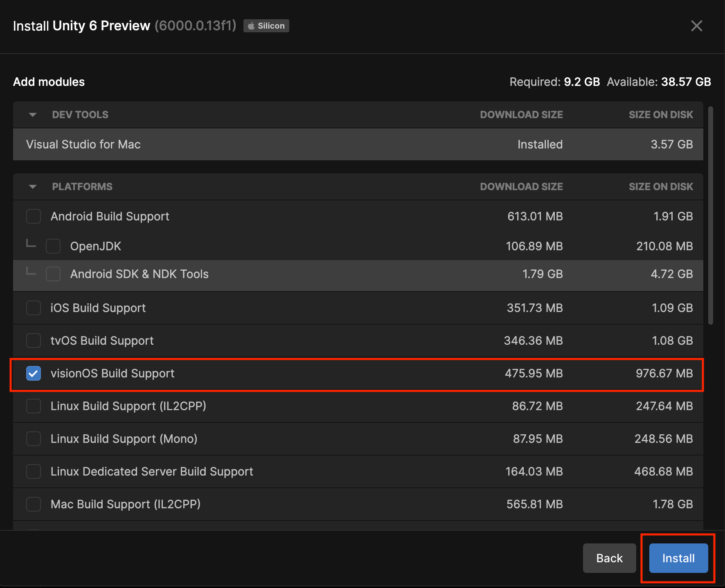This screenshot has height=588, width=725.
Task: Uncheck visionOS Build Support
Action: [34, 373]
